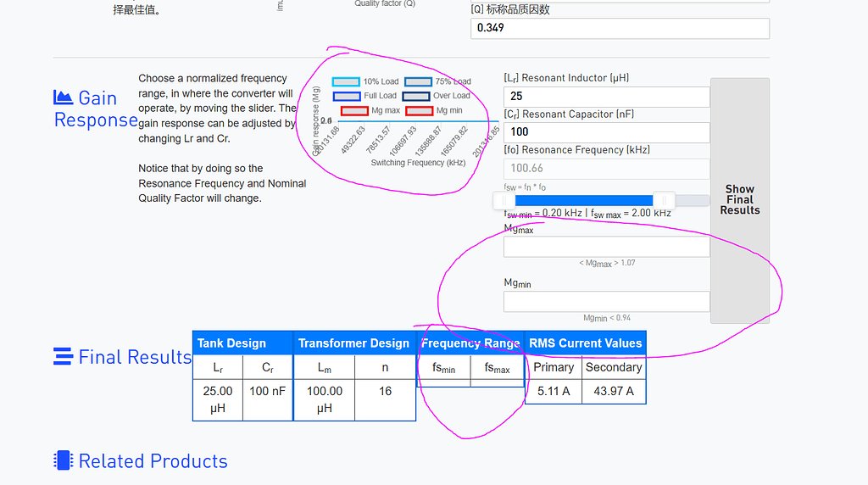Click the left handle of frequency slider
Screen dimensions: 868x485
pos(505,200)
